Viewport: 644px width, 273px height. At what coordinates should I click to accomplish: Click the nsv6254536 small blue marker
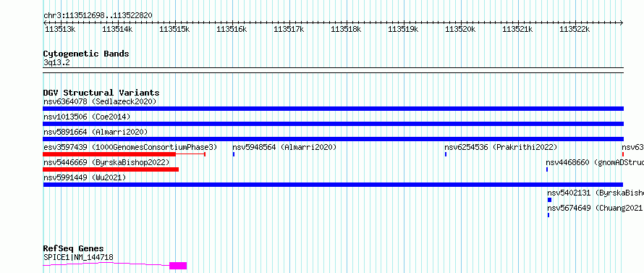(446, 154)
